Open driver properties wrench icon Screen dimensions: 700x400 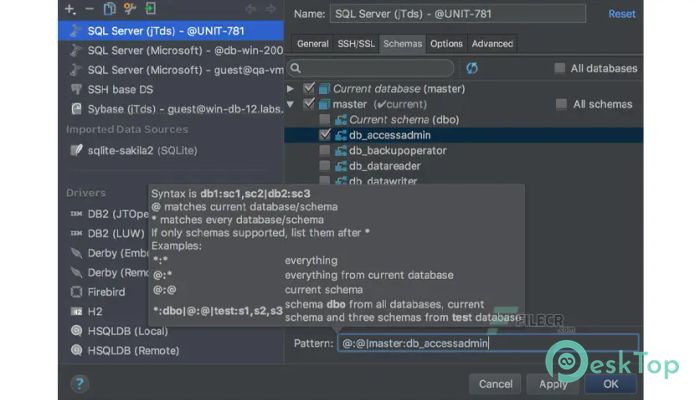click(130, 9)
